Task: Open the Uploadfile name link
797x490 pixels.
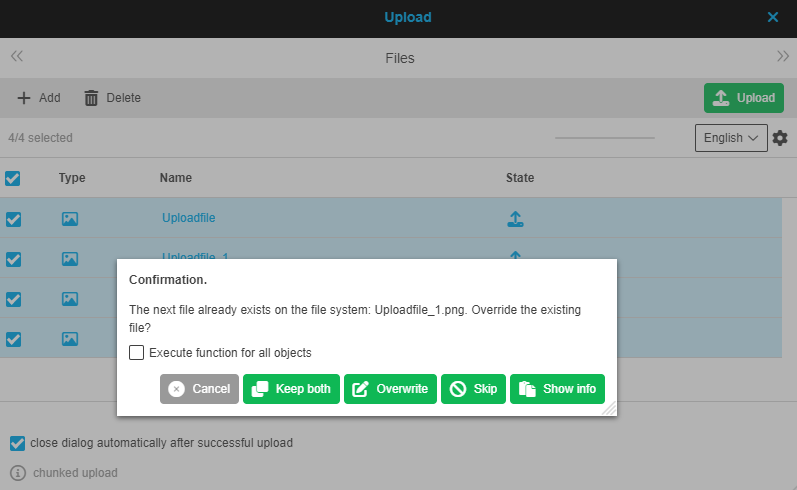Action: 189,218
